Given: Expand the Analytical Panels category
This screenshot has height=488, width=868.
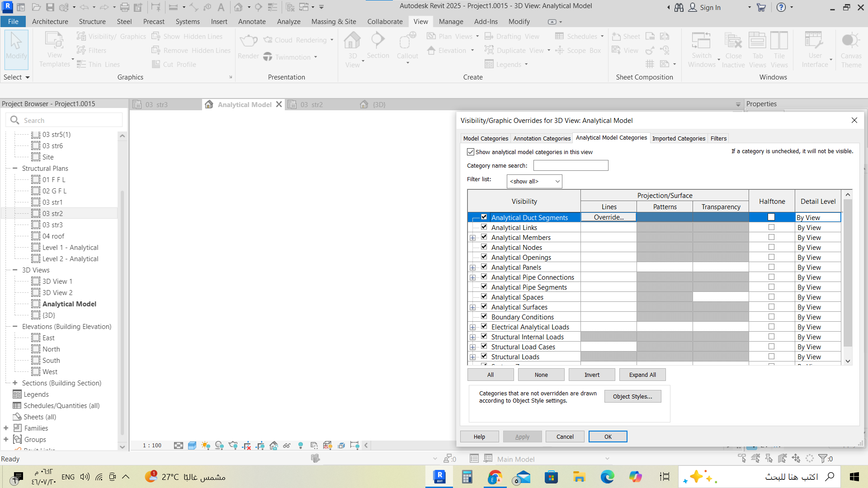Looking at the screenshot, I should click(473, 267).
